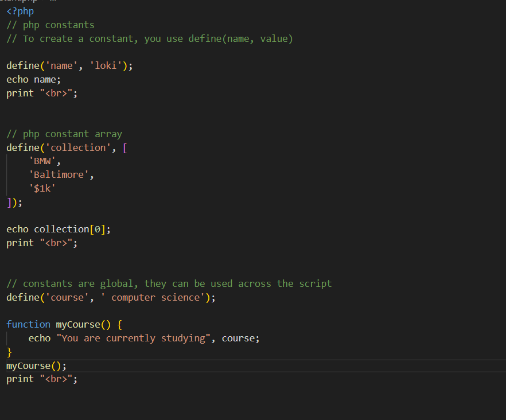The height and width of the screenshot is (420, 506).
Task: Click the closing brace of myCourse function
Action: tap(9, 352)
